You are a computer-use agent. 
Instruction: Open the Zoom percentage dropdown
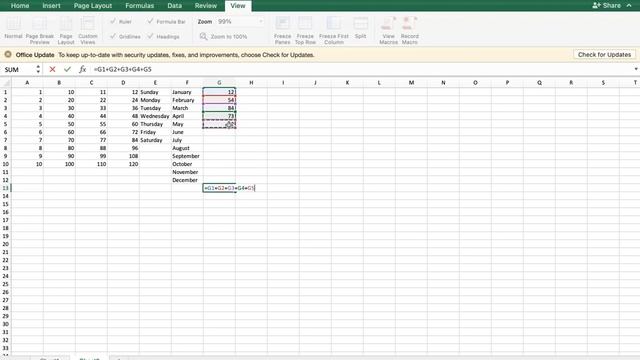point(260,22)
